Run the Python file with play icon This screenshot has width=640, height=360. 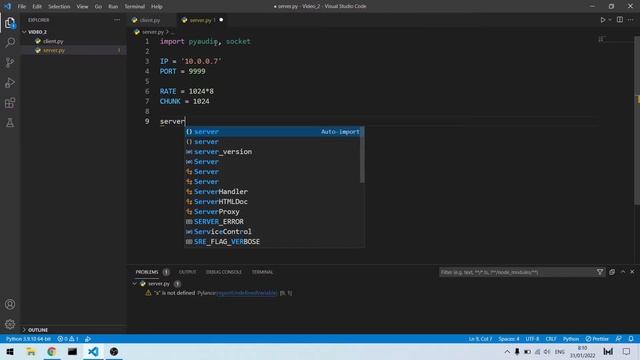pyautogui.click(x=602, y=20)
